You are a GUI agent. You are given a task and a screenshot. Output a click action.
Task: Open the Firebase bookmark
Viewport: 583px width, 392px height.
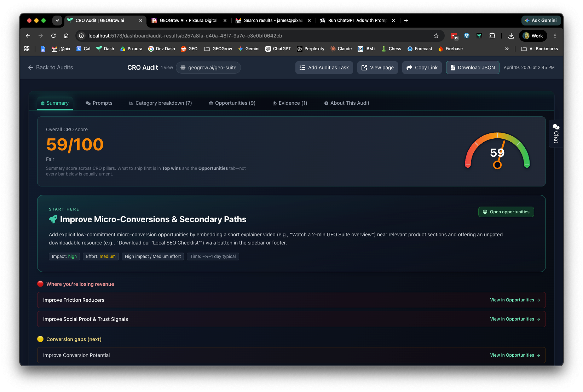(451, 49)
